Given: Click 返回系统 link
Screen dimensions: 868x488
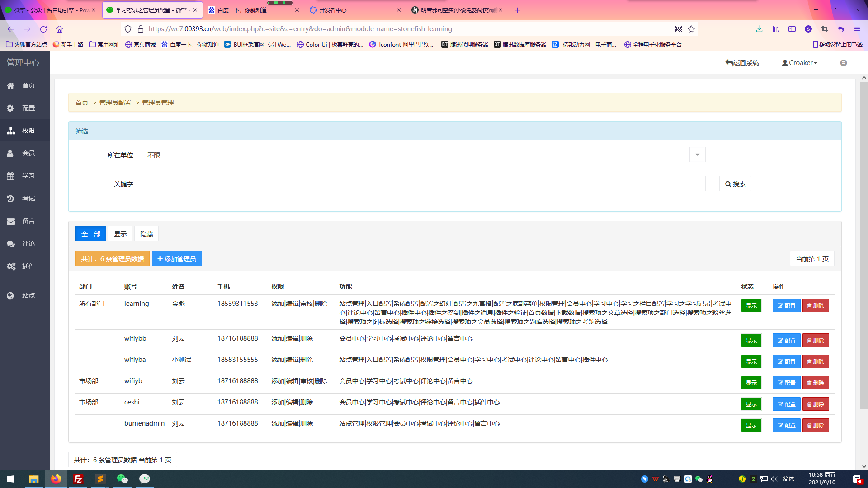Looking at the screenshot, I should (742, 63).
